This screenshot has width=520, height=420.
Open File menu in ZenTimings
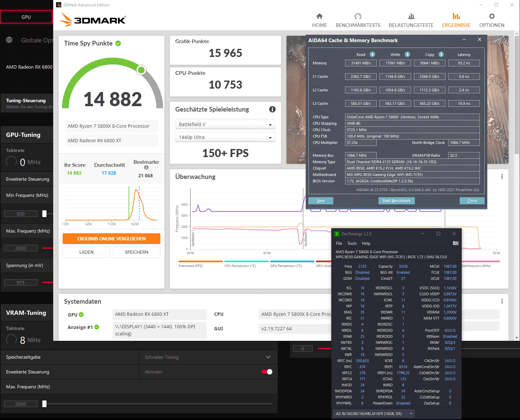(339, 243)
